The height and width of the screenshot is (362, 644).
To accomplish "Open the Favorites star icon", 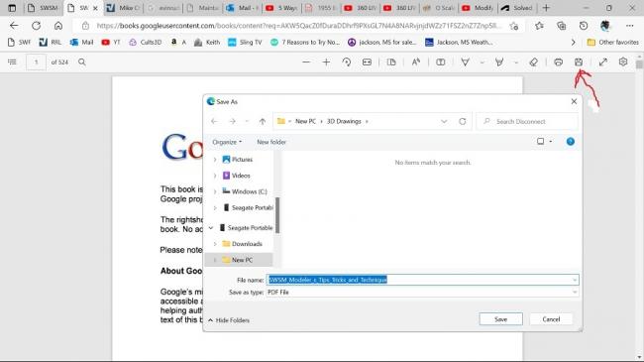I will tap(539, 26).
